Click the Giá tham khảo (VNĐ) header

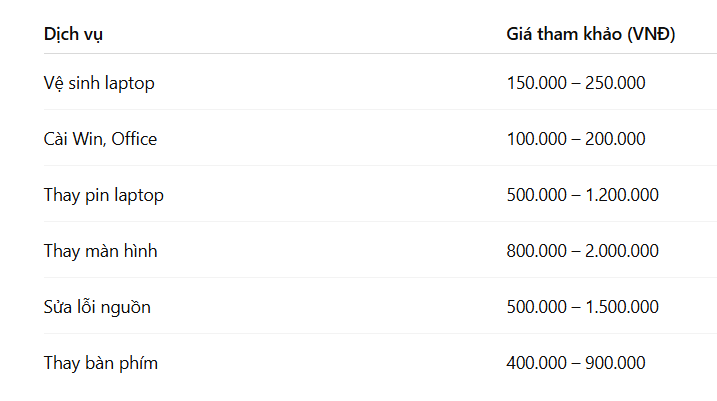coord(590,34)
